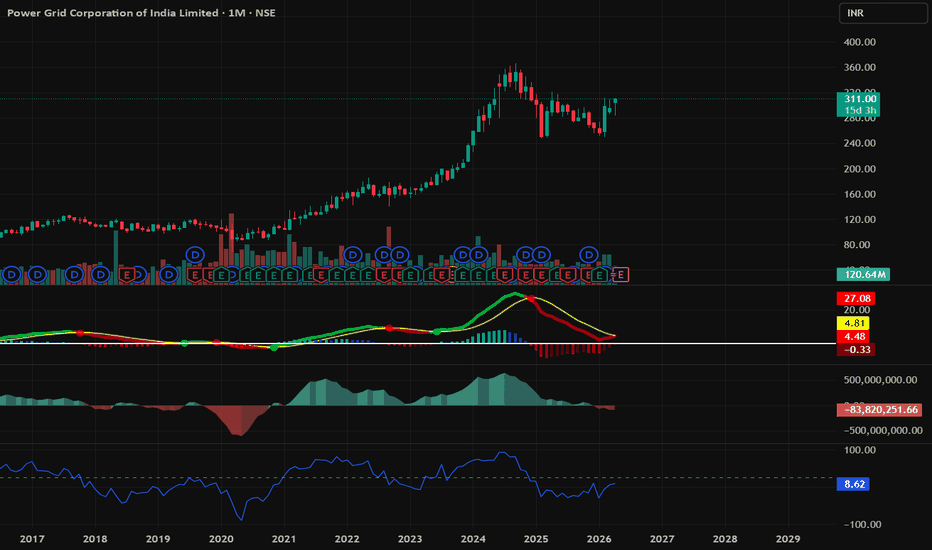
Task: Click the 2024 label on time axis
Action: point(473,539)
